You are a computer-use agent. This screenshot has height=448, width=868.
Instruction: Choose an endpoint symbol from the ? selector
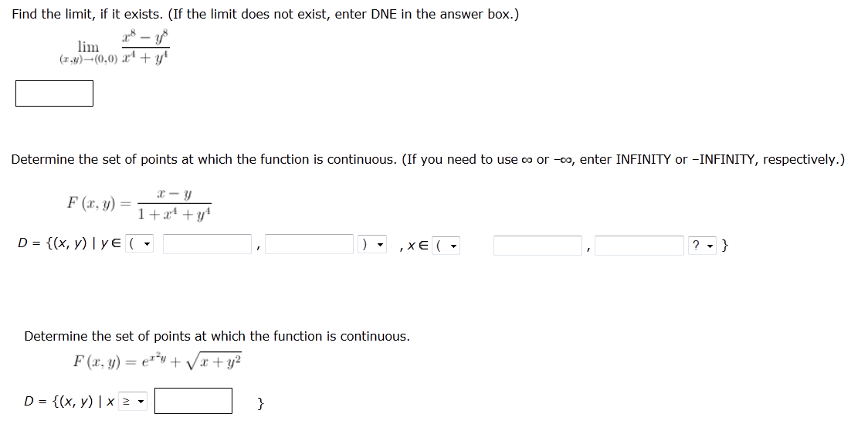click(700, 244)
